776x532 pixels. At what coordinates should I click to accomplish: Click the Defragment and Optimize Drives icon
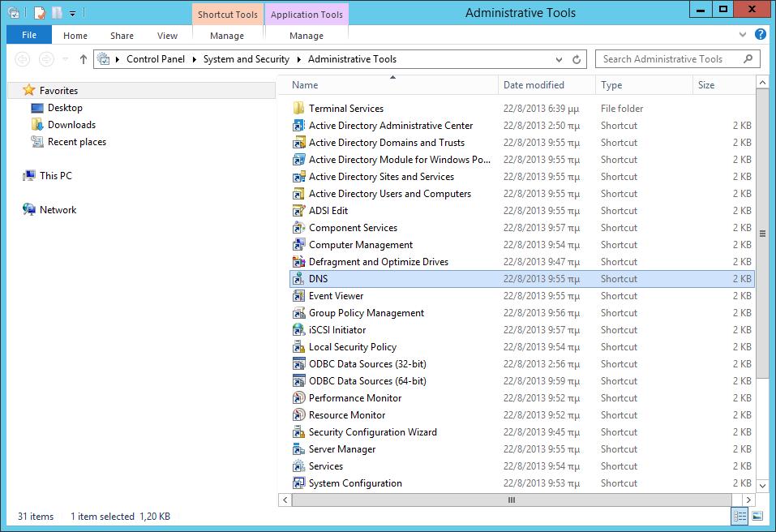click(298, 262)
